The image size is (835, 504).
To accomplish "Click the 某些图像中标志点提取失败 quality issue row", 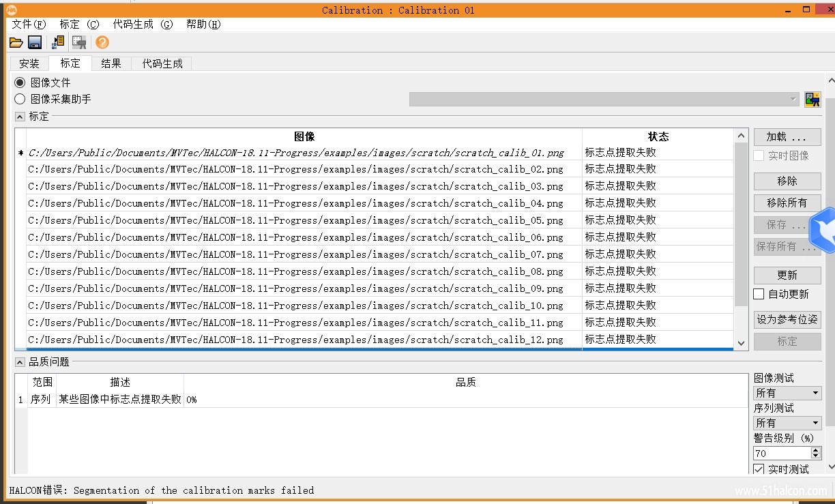I will click(x=381, y=400).
